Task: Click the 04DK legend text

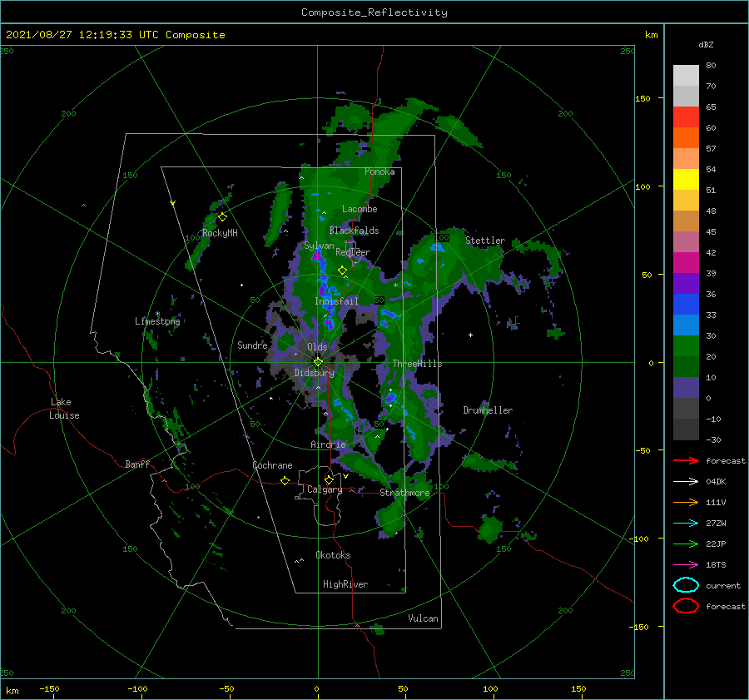Action: (x=716, y=482)
